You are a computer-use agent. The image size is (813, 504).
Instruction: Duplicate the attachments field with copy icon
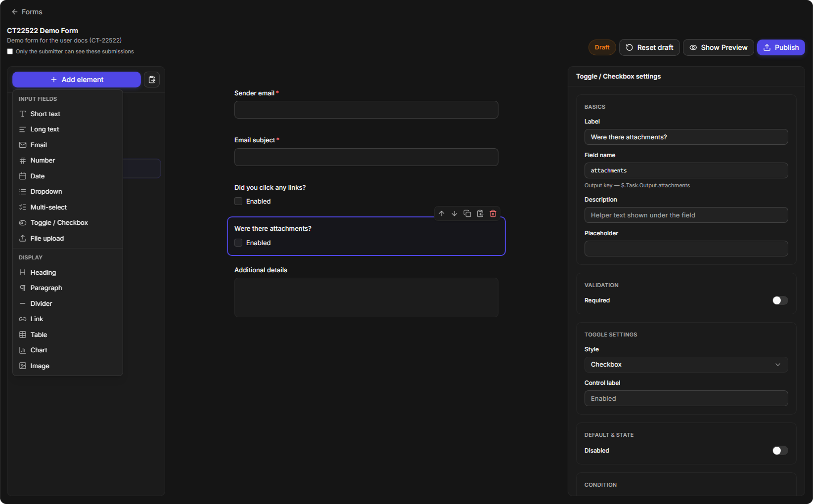[x=467, y=213]
